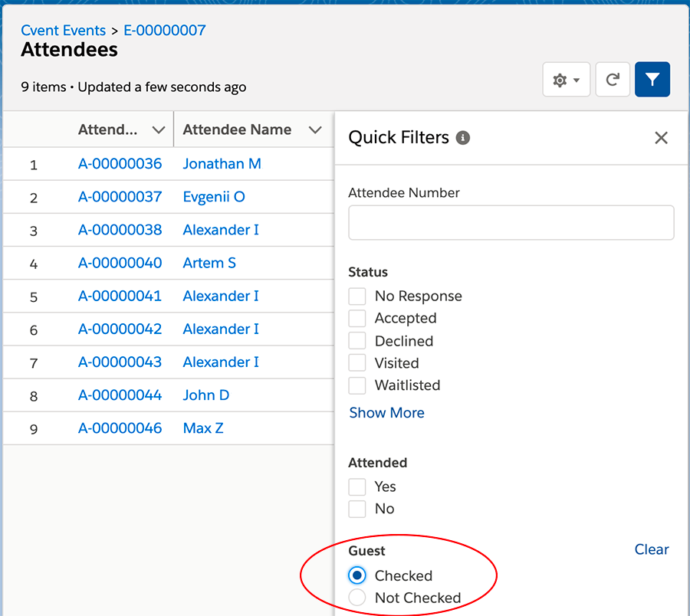The width and height of the screenshot is (690, 616).
Task: Expand status options with Show More
Action: click(386, 413)
